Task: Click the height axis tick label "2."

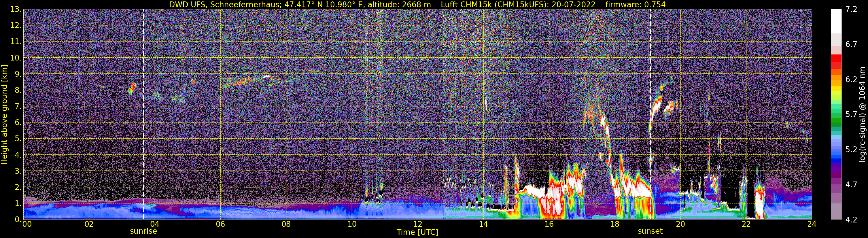Action: click(x=18, y=187)
